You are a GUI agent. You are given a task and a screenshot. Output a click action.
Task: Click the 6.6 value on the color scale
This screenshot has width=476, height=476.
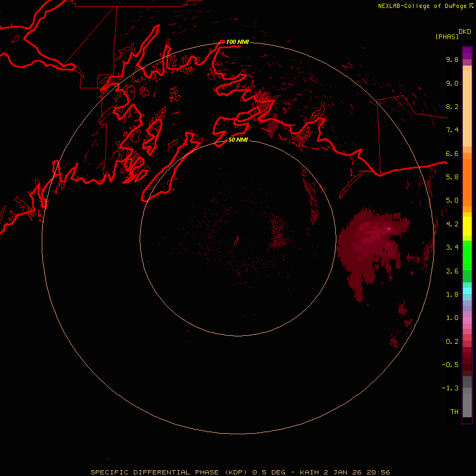[452, 153]
